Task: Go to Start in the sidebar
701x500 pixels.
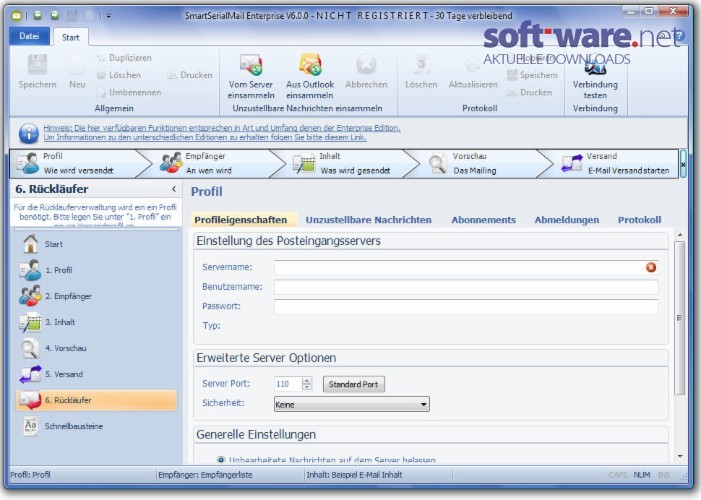Action: tap(96, 244)
